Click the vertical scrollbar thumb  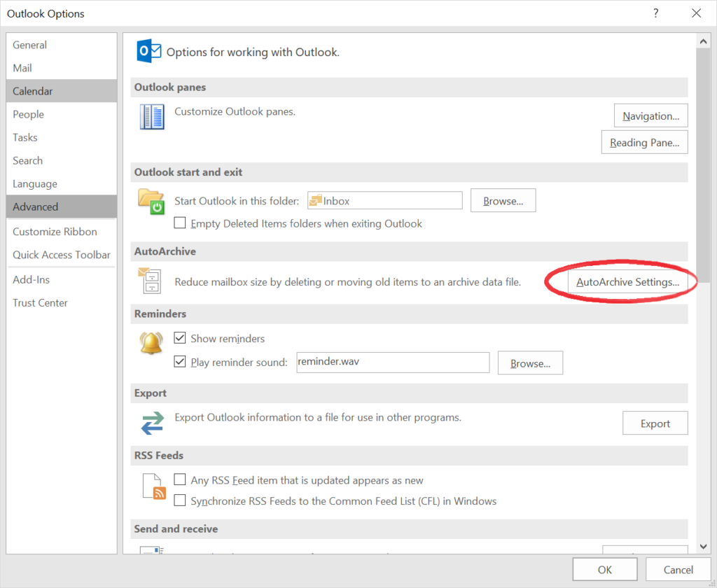click(703, 164)
